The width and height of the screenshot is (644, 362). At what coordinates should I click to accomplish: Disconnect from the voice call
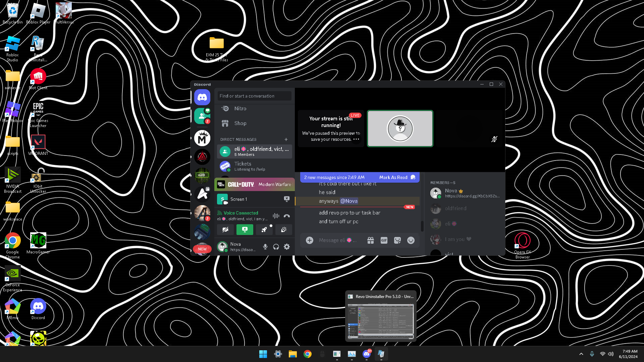coord(286,216)
